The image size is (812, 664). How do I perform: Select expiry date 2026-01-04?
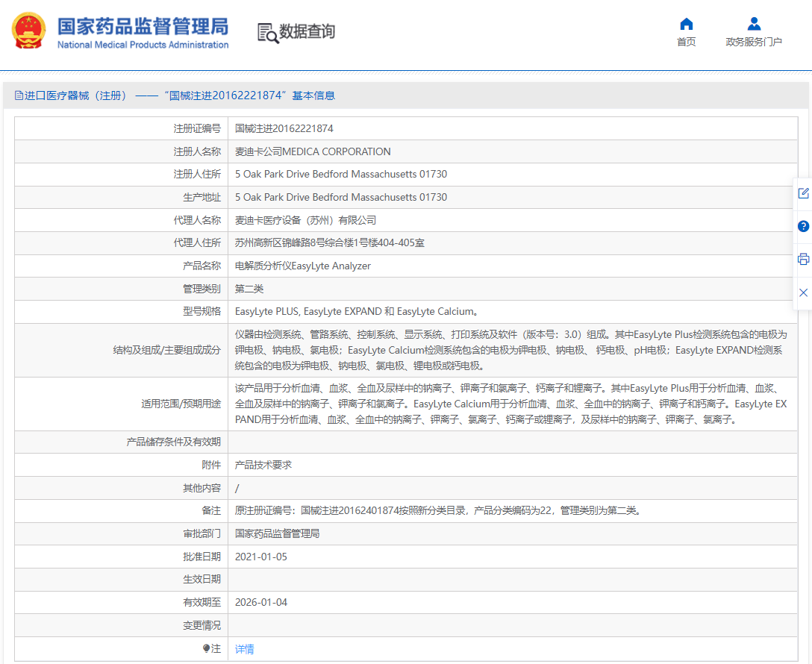pyautogui.click(x=261, y=602)
